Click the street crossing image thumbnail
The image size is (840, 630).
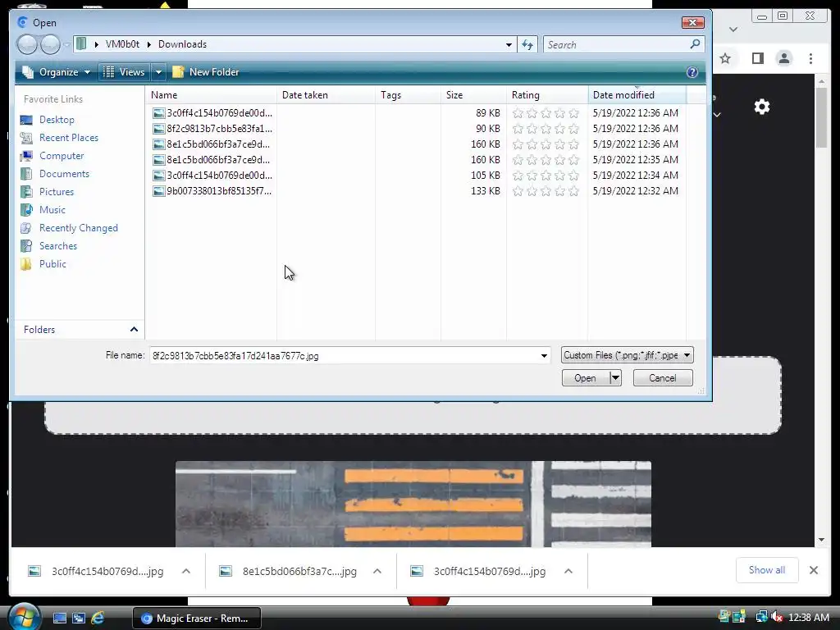[413, 504]
